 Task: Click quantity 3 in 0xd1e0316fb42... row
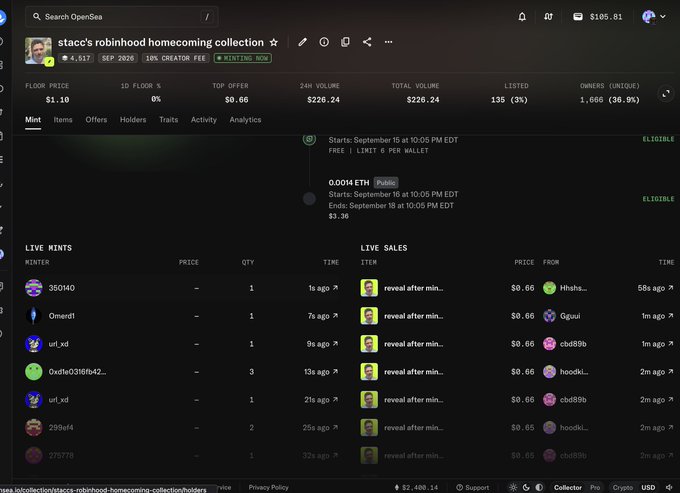tap(252, 372)
